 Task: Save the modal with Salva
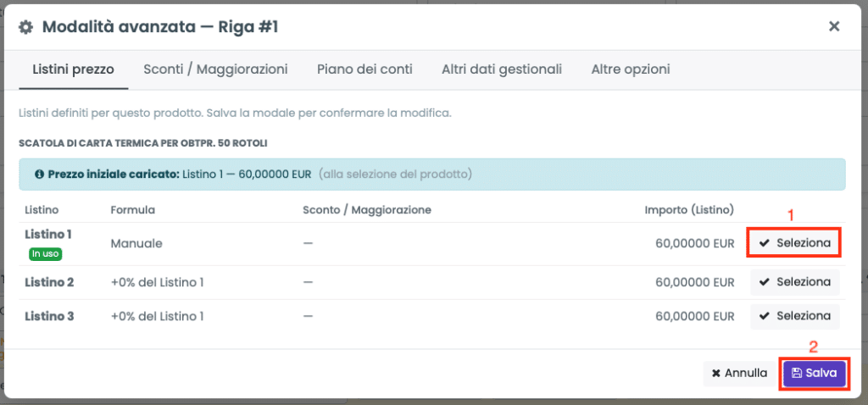pyautogui.click(x=815, y=374)
